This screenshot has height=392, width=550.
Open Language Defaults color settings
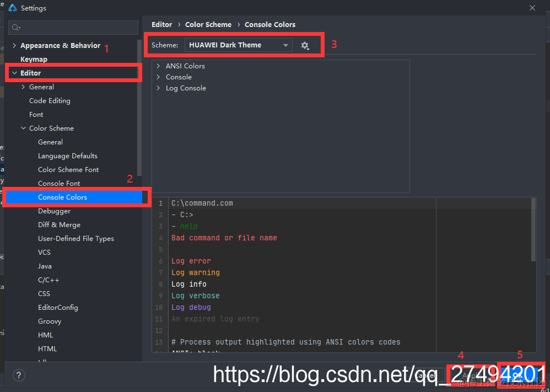pos(68,156)
